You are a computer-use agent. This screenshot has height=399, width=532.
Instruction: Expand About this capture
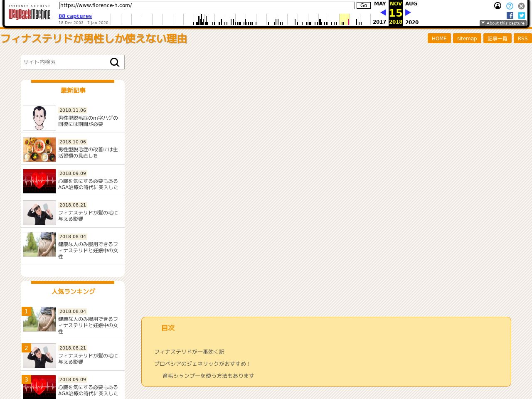coord(503,23)
